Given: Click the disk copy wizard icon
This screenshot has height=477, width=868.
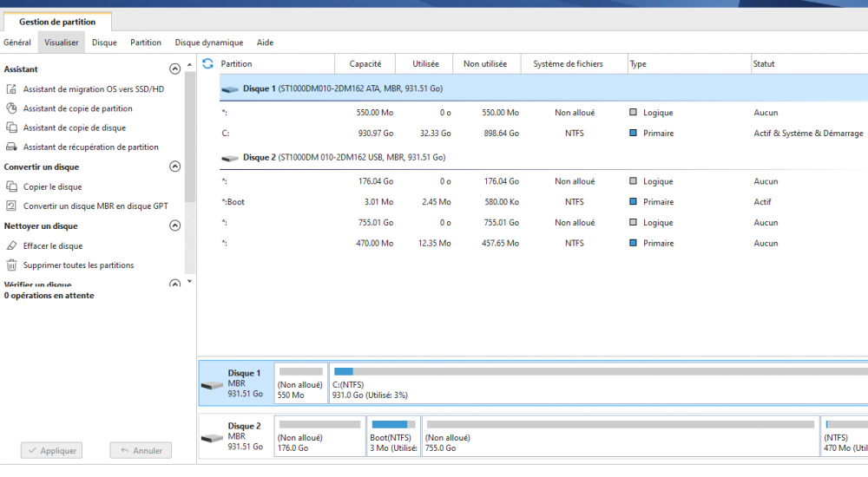Looking at the screenshot, I should tap(12, 127).
